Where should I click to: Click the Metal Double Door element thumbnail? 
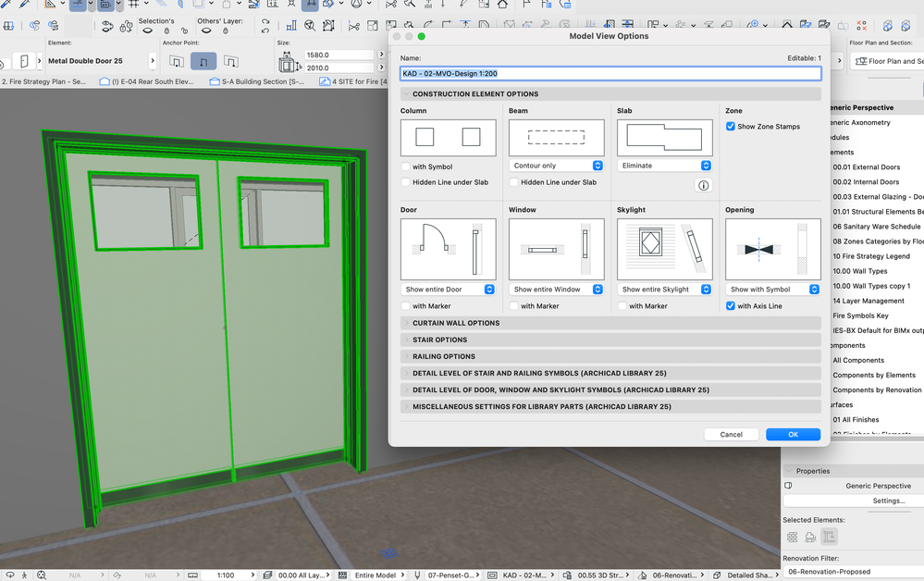coord(24,62)
